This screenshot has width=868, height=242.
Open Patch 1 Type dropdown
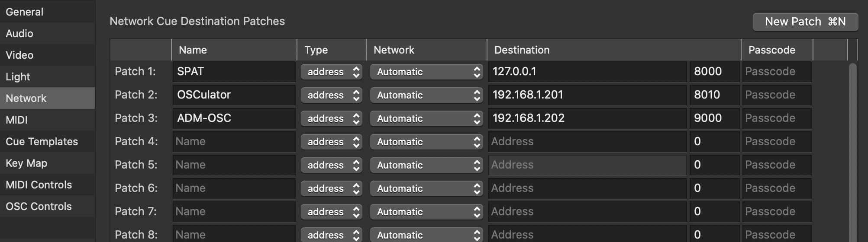click(x=332, y=72)
